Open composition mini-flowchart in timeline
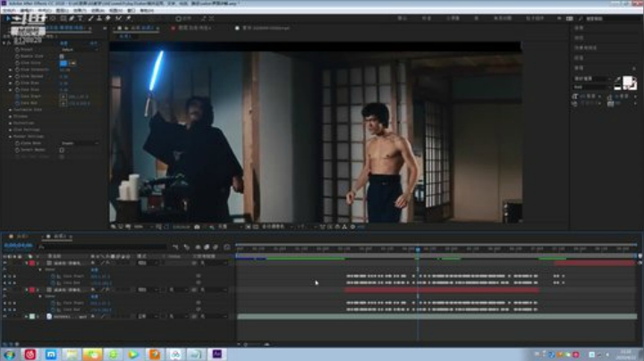Viewport: 644px width, 361px height. (176, 247)
